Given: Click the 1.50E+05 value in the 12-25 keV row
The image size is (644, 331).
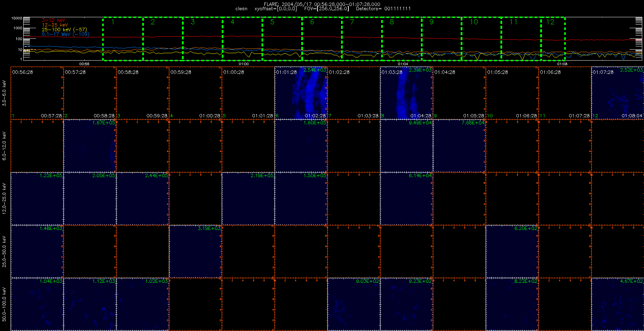Looking at the screenshot, I should click(x=315, y=176).
